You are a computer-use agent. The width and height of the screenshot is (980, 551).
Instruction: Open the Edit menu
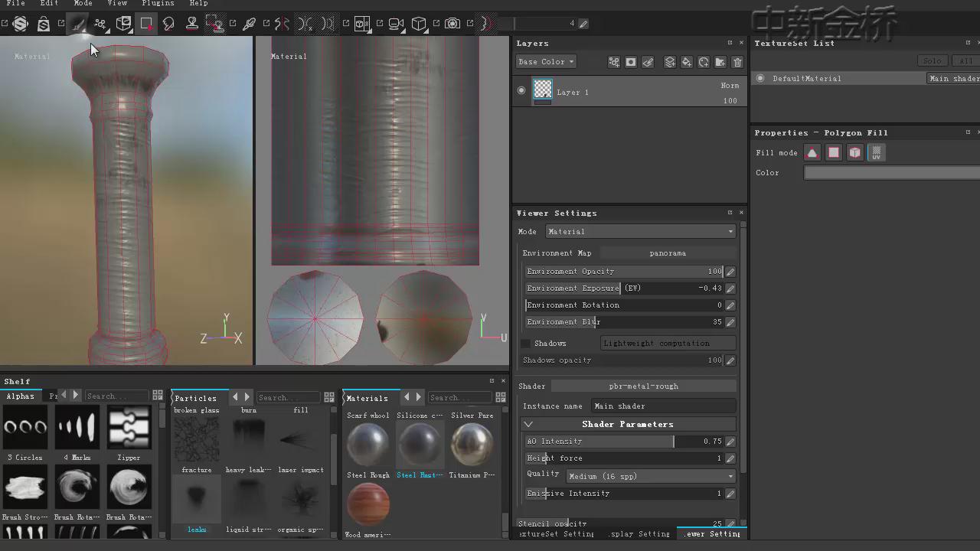(x=49, y=4)
